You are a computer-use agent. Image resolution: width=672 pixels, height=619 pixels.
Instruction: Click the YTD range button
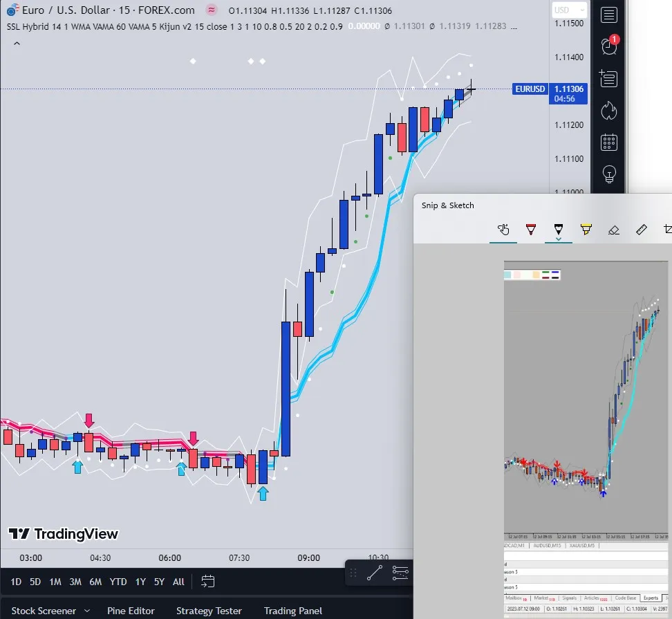point(118,582)
